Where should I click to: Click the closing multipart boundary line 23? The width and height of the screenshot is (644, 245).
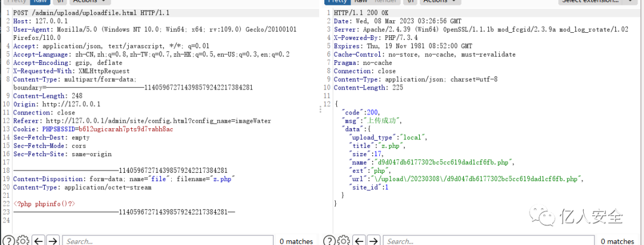pyautogui.click(x=125, y=212)
